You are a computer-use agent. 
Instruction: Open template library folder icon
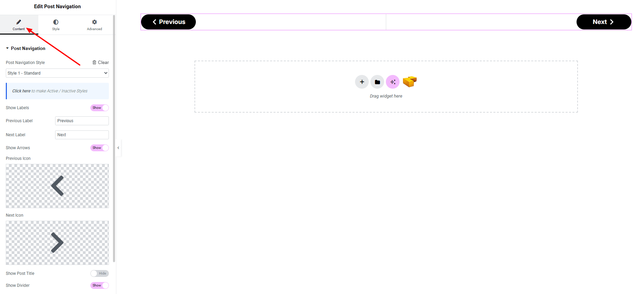coord(377,82)
